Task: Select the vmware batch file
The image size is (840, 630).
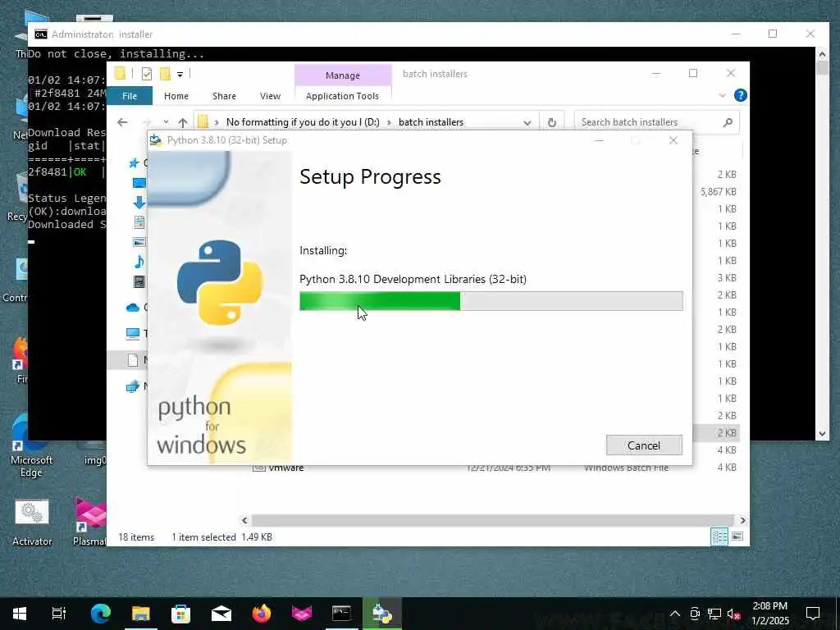Action: 286,468
